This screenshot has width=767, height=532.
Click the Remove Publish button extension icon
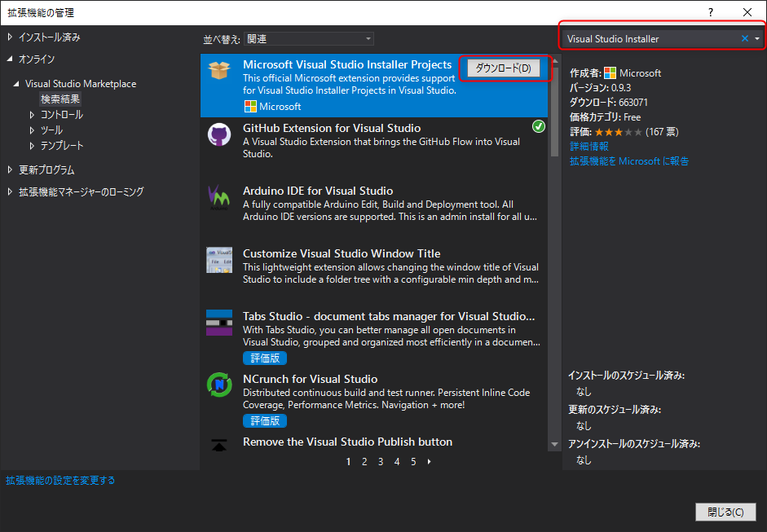219,445
